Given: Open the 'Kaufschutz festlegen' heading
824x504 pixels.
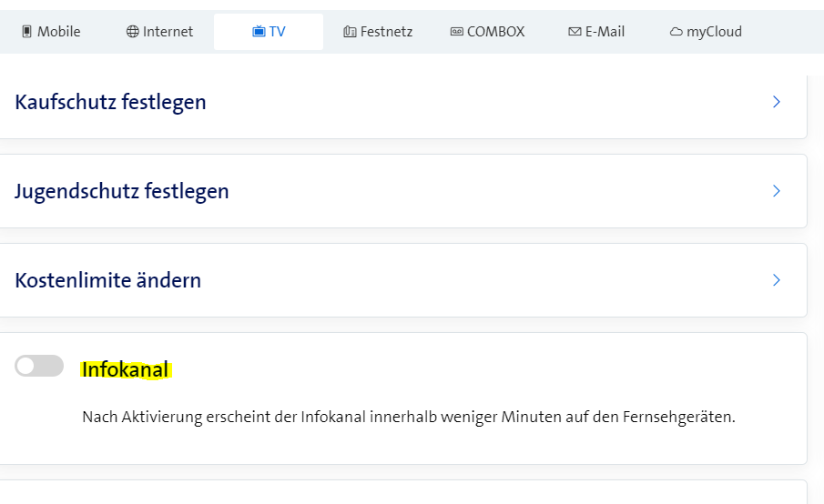Looking at the screenshot, I should [x=110, y=102].
